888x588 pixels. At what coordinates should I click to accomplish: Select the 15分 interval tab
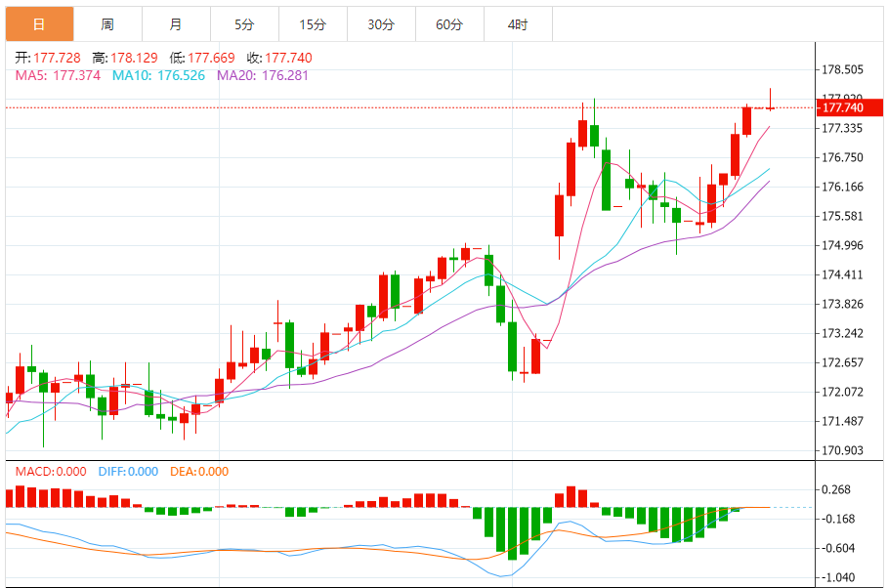(313, 24)
